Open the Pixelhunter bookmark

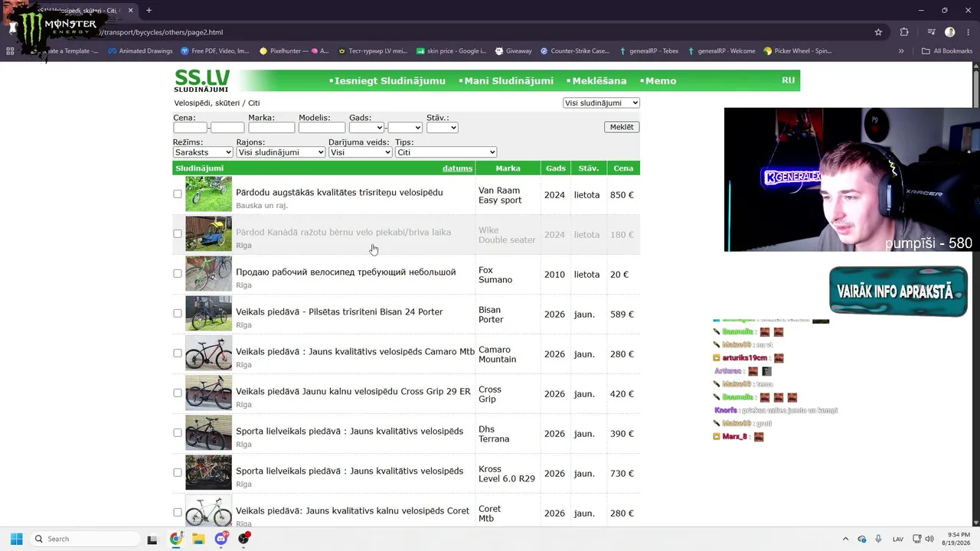294,51
